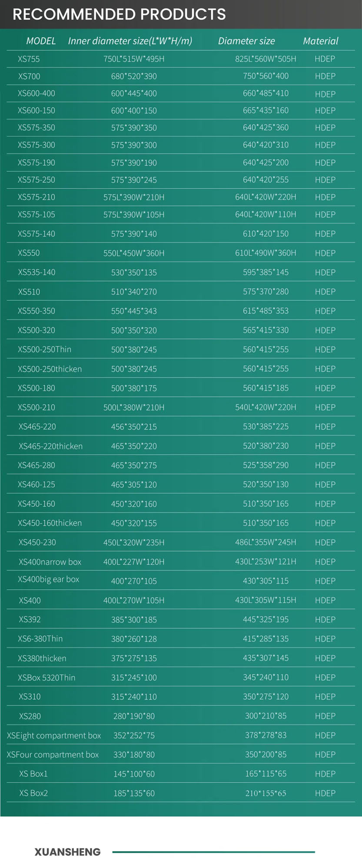Click model XS755 in the table
Viewport: 362px width, 868px height.
point(29,59)
